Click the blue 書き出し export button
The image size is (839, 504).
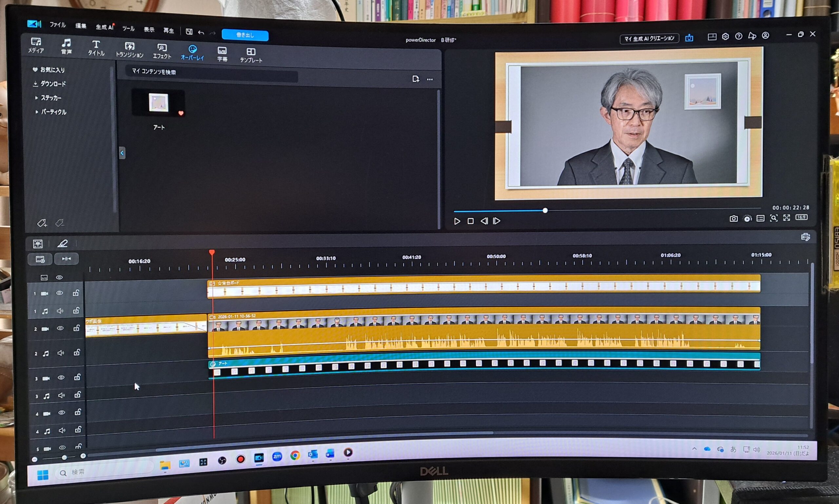coord(245,35)
